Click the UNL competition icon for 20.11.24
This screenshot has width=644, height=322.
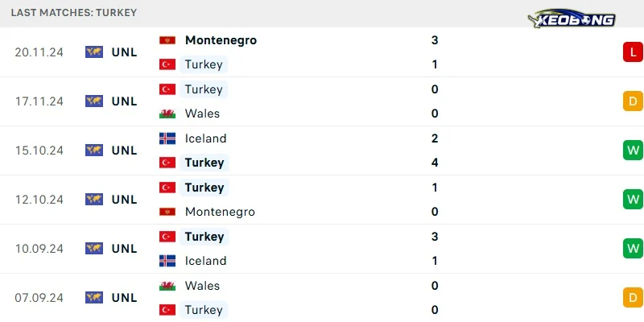pyautogui.click(x=94, y=52)
